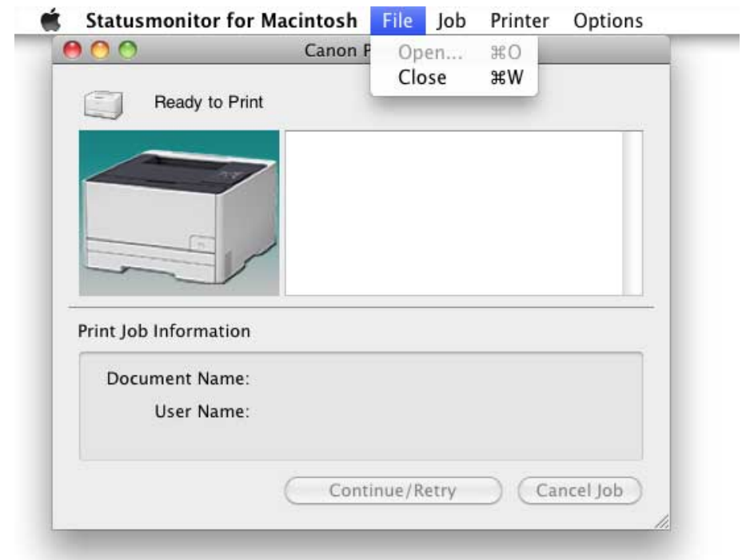Click the 'User Name:' label
746x560 pixels.
[202, 411]
